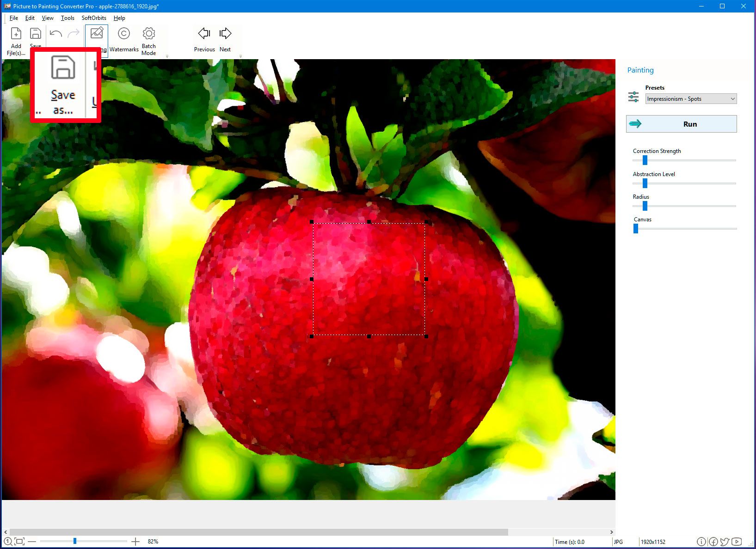Open the Watermarks tool
The image size is (756, 549).
point(124,39)
